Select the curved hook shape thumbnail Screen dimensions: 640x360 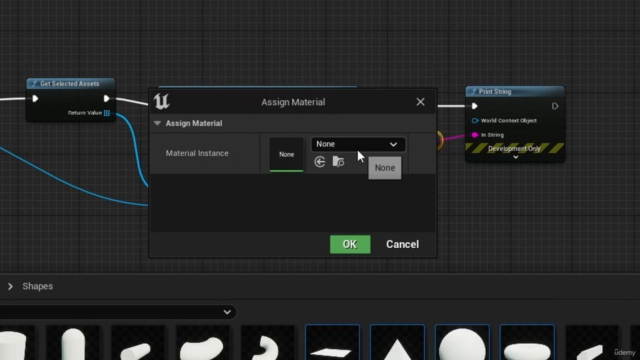click(x=267, y=342)
